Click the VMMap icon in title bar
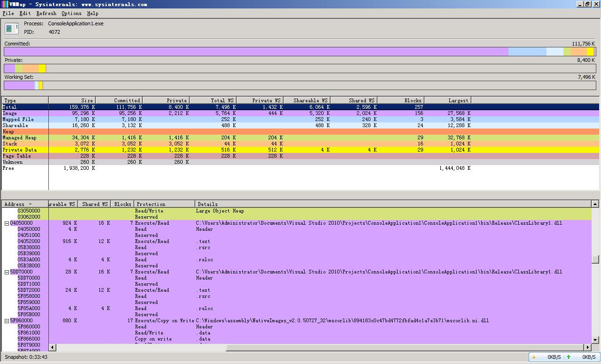Image resolution: width=601 pixels, height=364 pixels. 4,4
